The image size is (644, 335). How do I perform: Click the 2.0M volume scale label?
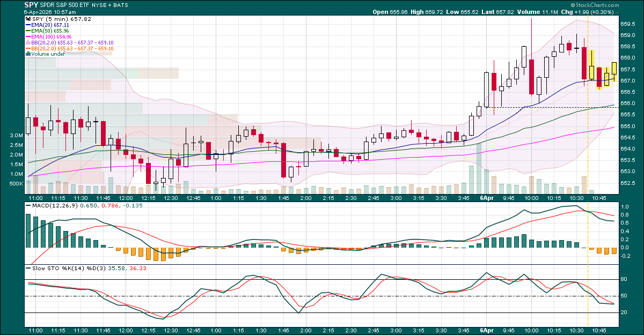point(16,154)
